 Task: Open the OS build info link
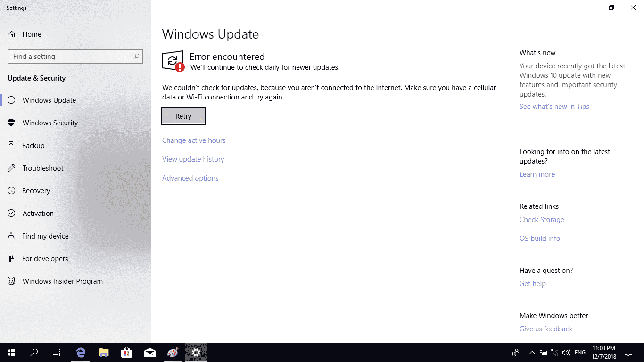540,239
